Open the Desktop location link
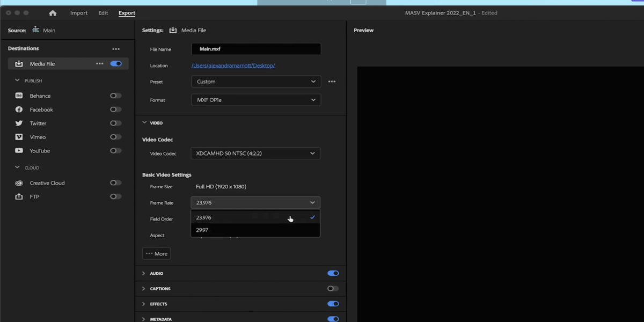The width and height of the screenshot is (644, 322). point(233,65)
